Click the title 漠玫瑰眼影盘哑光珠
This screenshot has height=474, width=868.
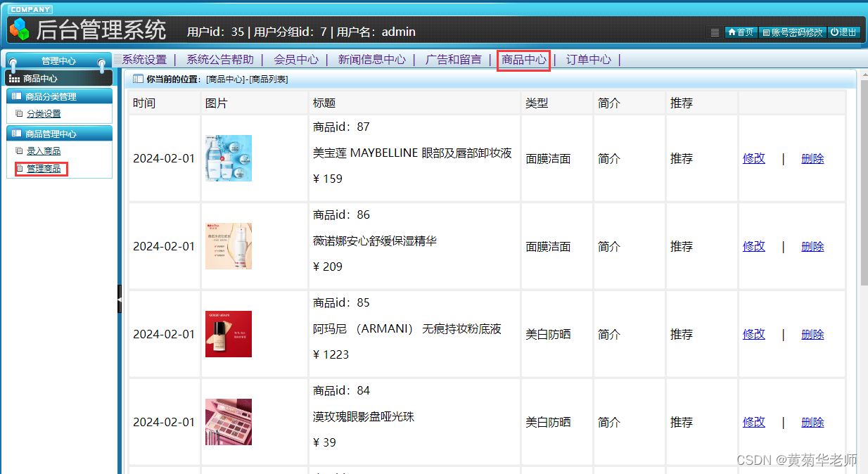point(364,416)
